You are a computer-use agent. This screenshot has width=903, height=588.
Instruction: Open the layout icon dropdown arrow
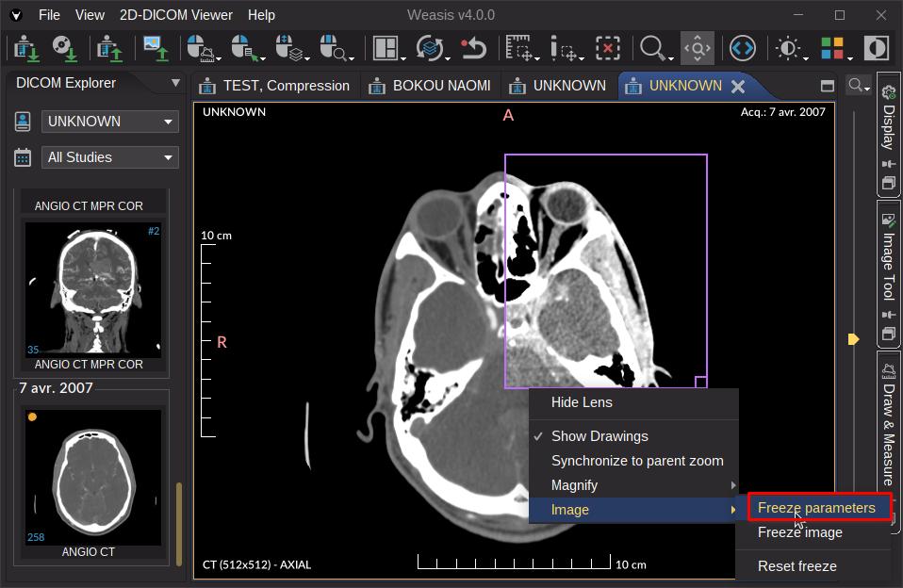pos(403,58)
